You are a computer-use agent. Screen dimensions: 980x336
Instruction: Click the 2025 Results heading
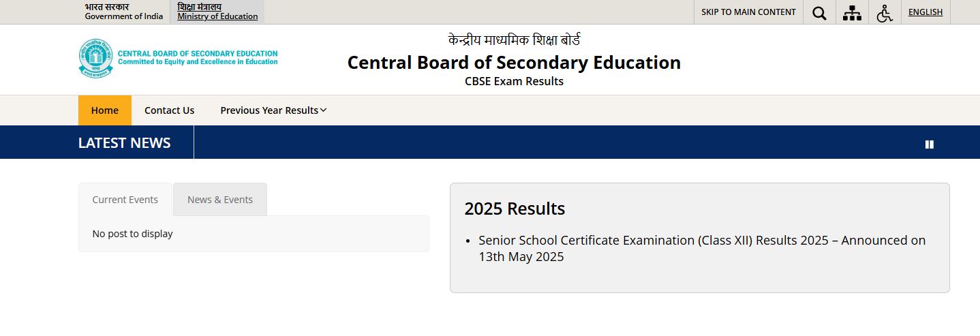[x=515, y=209]
